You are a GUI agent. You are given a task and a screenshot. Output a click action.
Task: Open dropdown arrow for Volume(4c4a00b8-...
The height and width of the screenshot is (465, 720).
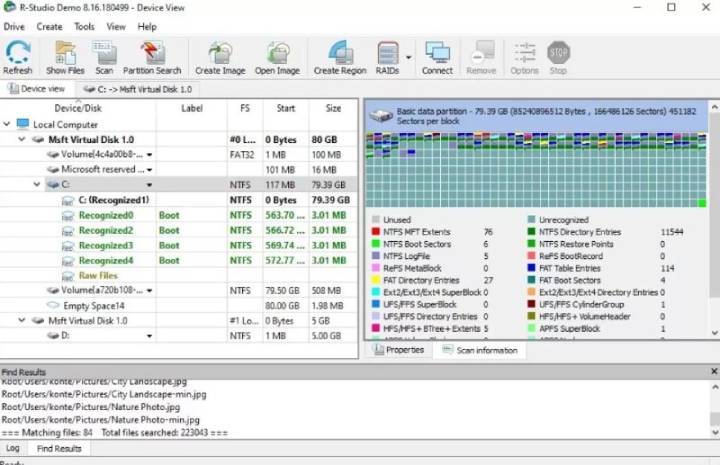(149, 155)
